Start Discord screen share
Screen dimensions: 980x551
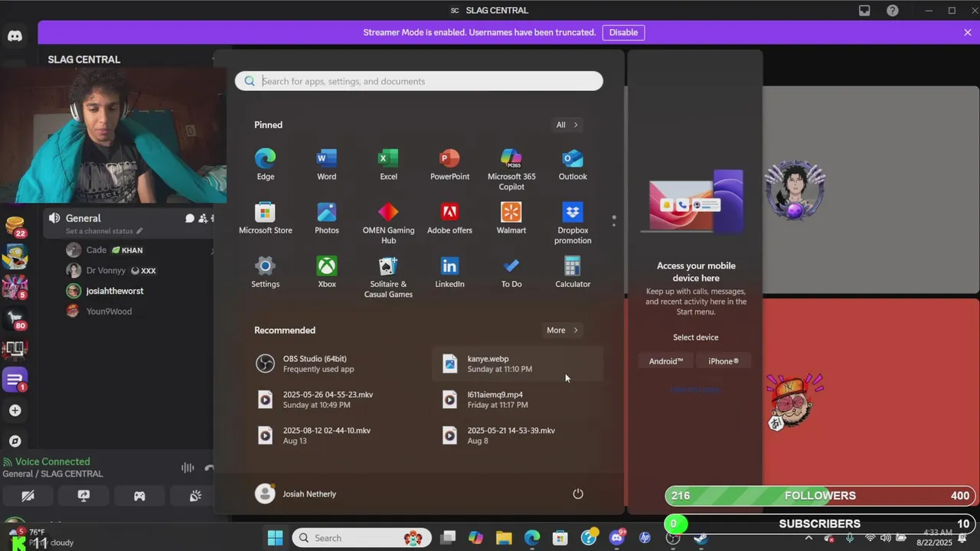tap(83, 496)
